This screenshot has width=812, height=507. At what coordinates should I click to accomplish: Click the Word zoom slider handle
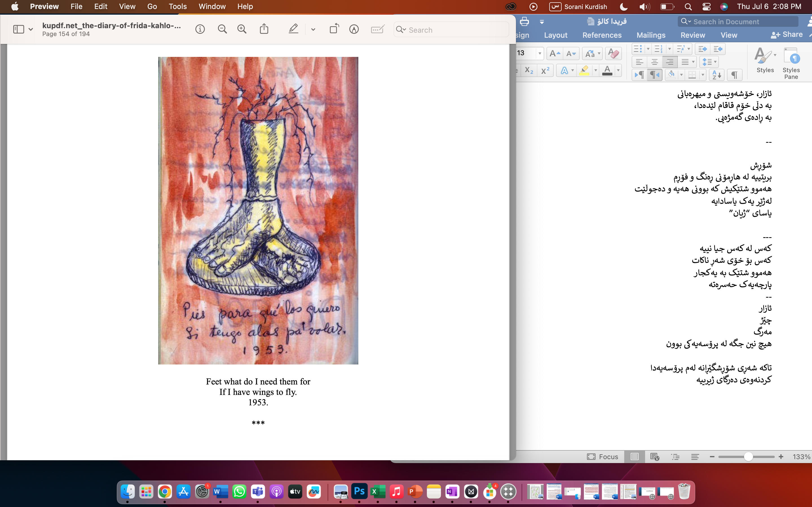coord(748,457)
